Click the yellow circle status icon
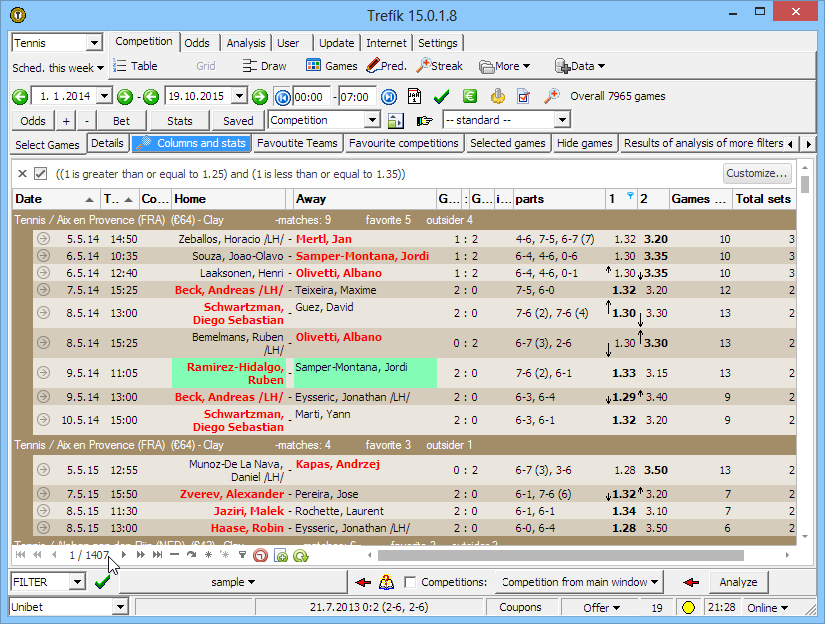Screen dimensions: 825x624 click(x=688, y=607)
